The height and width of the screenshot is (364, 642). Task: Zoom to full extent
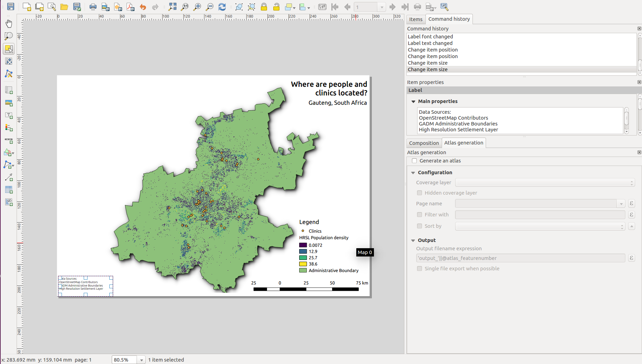[172, 7]
